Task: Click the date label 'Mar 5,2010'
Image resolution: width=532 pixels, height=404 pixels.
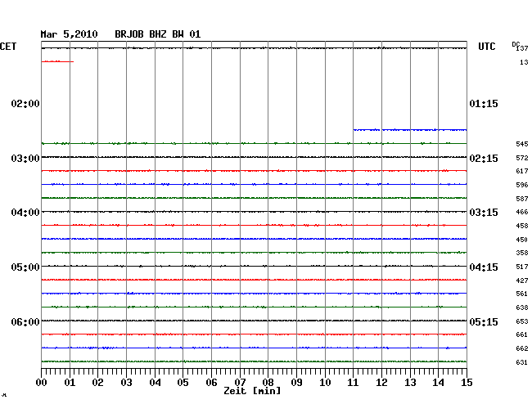Action: [69, 34]
